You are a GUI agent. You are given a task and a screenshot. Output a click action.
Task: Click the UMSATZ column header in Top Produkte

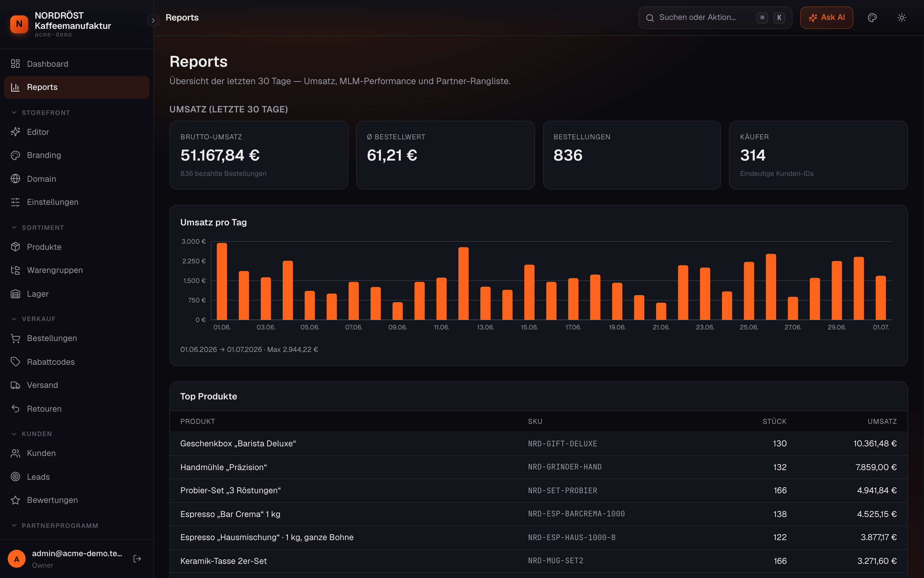pos(882,421)
